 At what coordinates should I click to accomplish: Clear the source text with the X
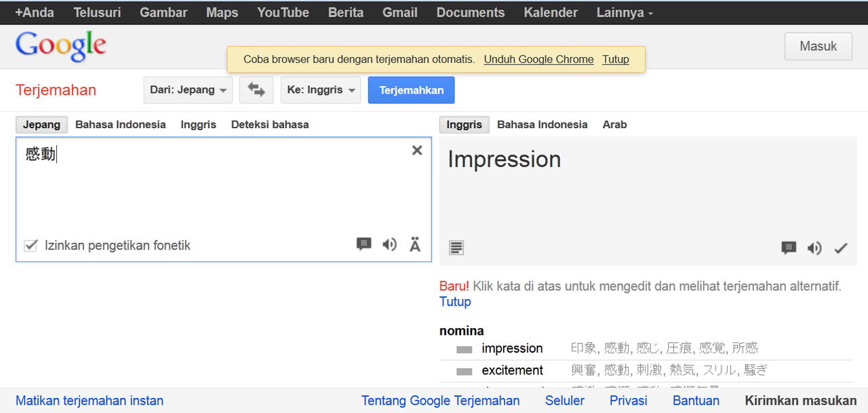417,151
